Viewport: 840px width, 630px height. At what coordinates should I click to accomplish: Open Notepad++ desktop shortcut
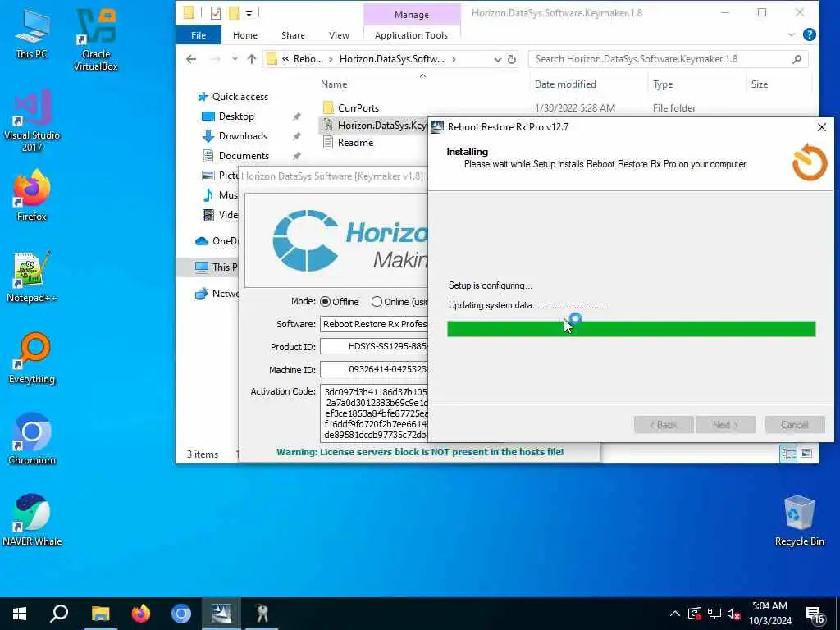tap(32, 276)
